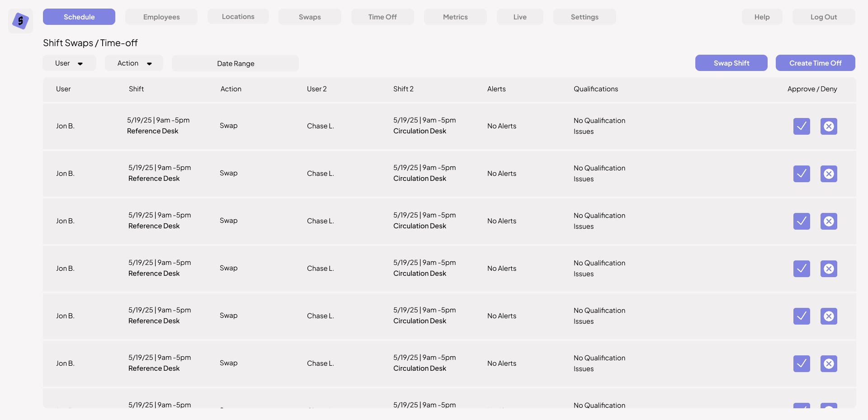Deny the first Jon B. swap request
Viewport: 868px width, 420px height.
point(828,126)
